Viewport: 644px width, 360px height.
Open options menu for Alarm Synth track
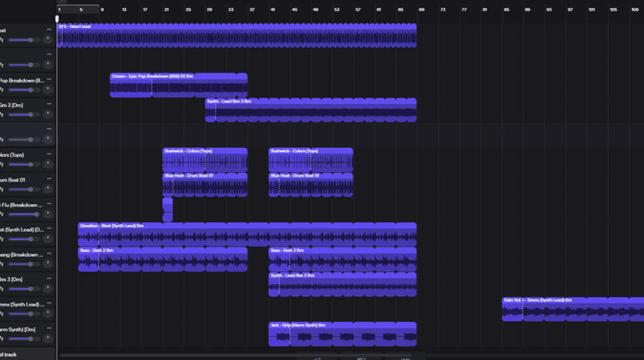pyautogui.click(x=49, y=328)
